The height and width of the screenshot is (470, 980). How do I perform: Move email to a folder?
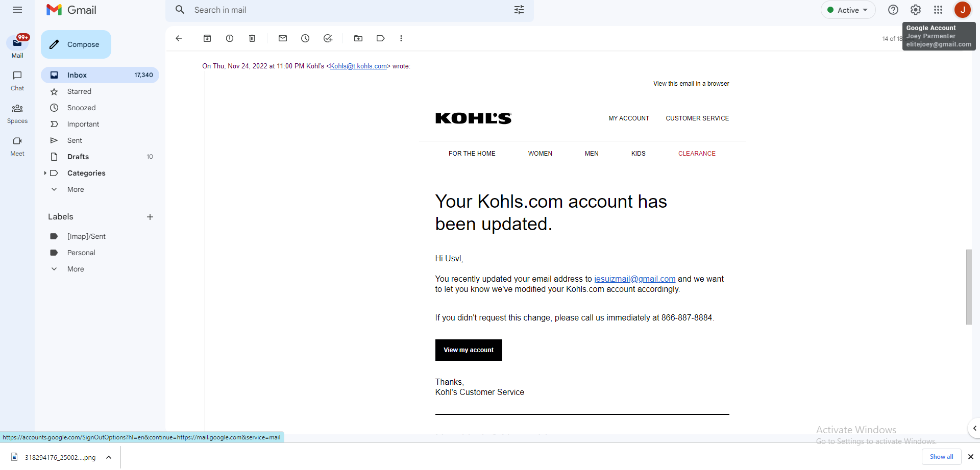[x=358, y=38]
